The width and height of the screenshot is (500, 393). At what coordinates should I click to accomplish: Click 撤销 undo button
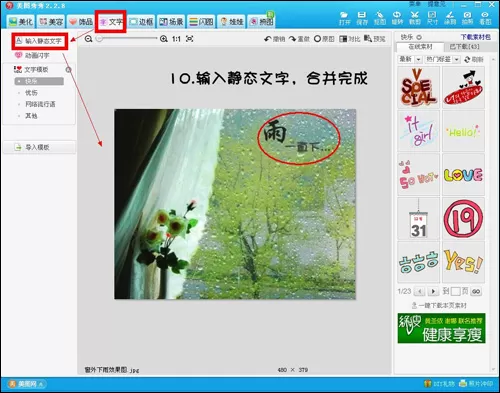click(x=275, y=39)
